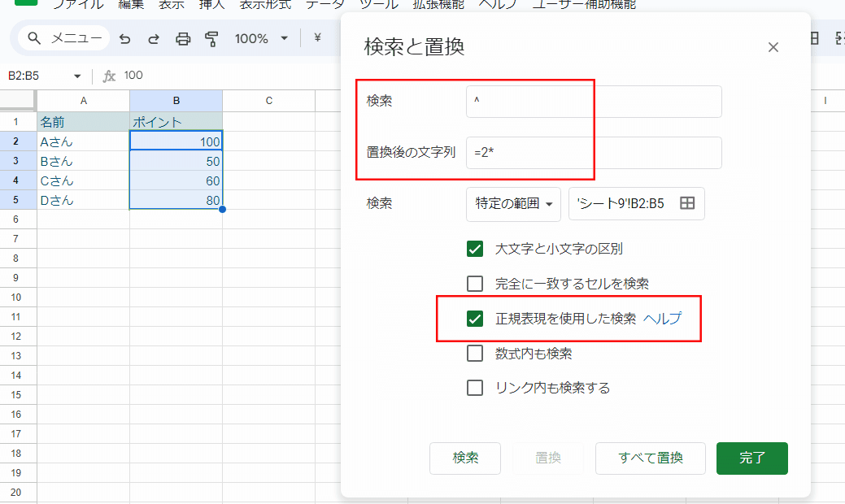Click the redo arrow icon
The image size is (845, 504).
(154, 39)
